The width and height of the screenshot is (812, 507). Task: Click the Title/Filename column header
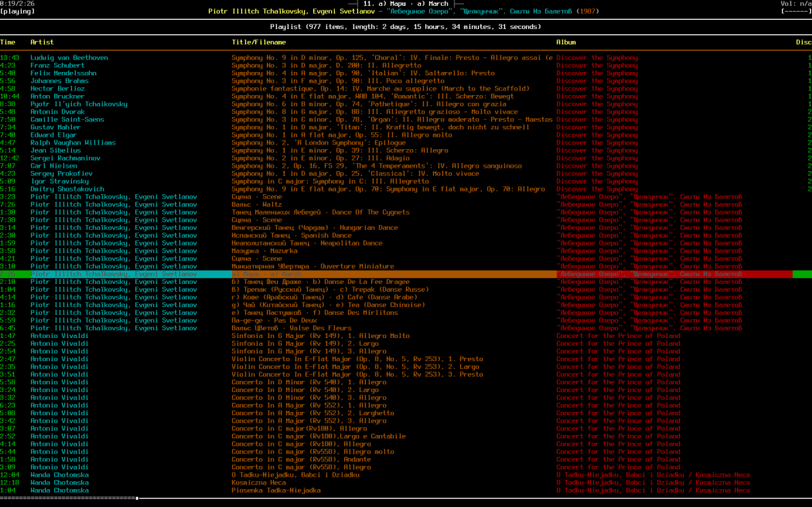258,42
